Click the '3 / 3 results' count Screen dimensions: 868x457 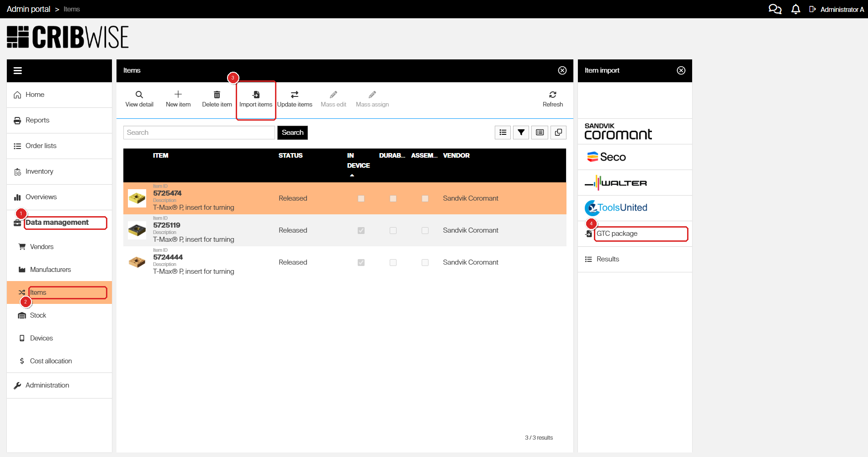[x=539, y=438]
